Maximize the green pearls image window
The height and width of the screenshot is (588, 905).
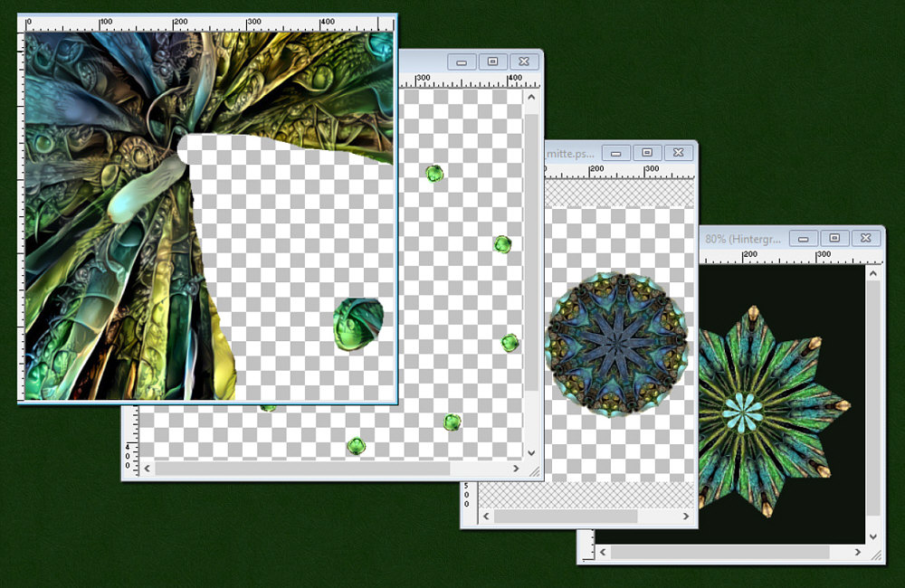click(493, 62)
